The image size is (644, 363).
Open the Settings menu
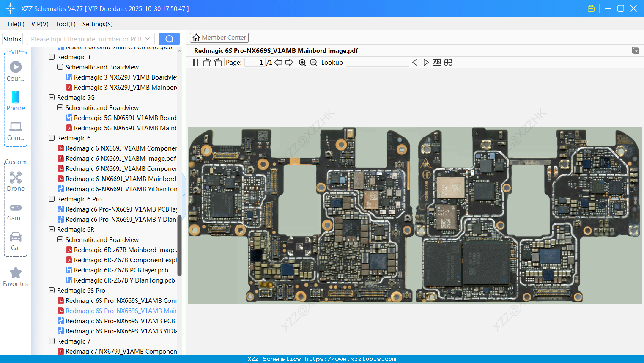[97, 24]
